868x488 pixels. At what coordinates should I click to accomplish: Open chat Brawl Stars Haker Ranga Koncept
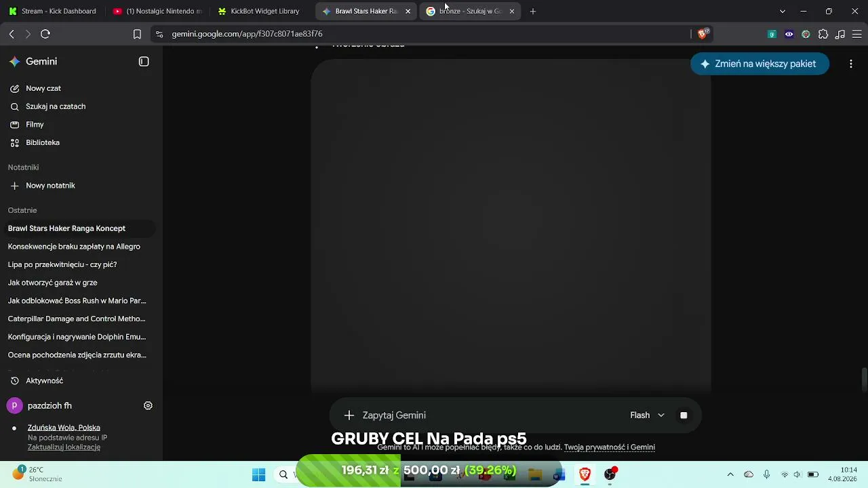tap(79, 228)
